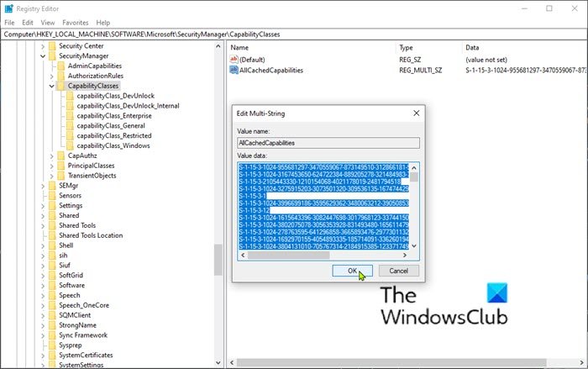This screenshot has width=588, height=369.
Task: Click the Value data right scroll arrow
Action: [x=405, y=256]
